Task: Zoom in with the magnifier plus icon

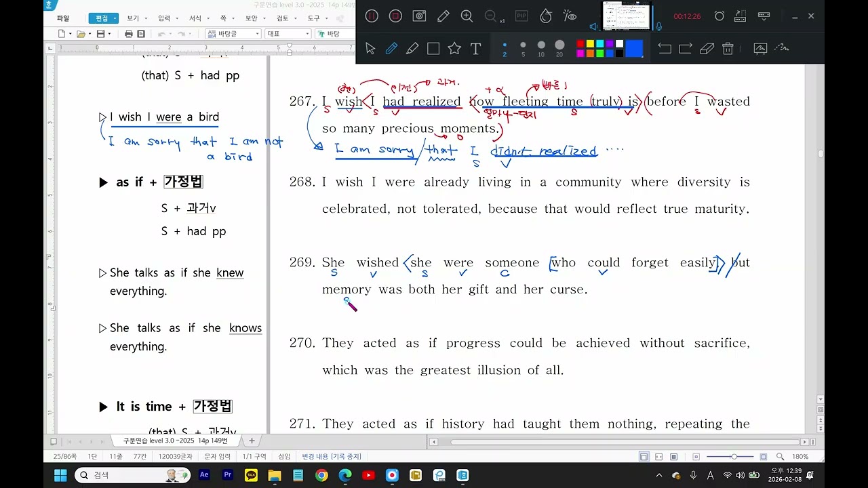Action: (467, 16)
